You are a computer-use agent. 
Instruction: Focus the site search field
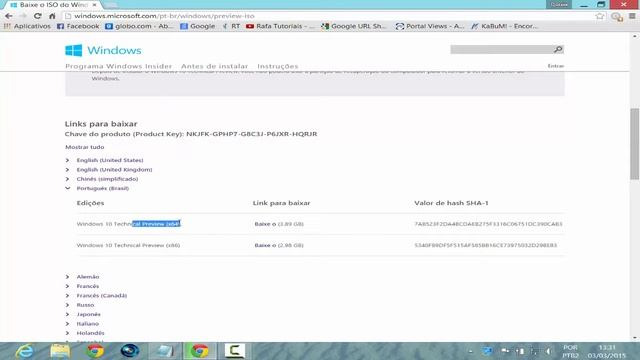coord(502,49)
